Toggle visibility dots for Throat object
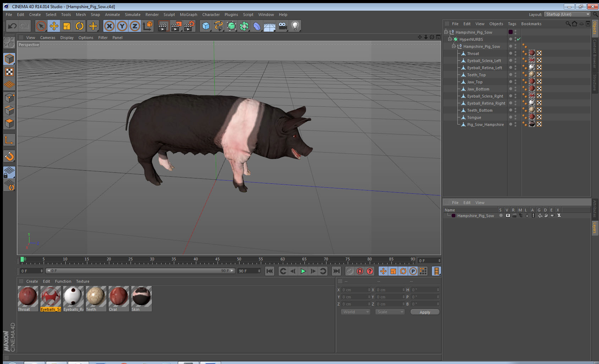Screen dimensions: 599x364 pyautogui.click(x=515, y=53)
